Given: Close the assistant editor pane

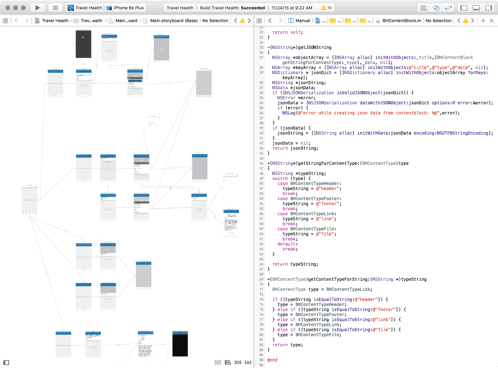Looking at the screenshot, I should point(492,21).
